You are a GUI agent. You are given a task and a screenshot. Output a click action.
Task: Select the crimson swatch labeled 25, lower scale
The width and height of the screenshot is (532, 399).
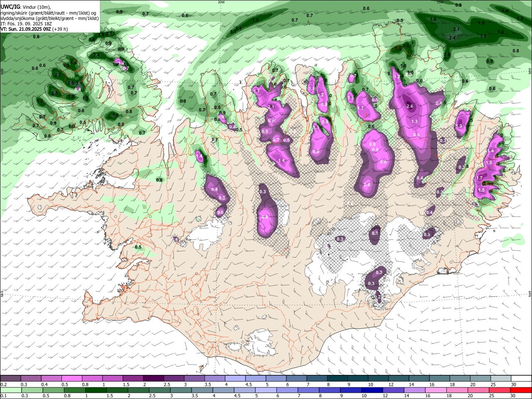pyautogui.click(x=499, y=390)
